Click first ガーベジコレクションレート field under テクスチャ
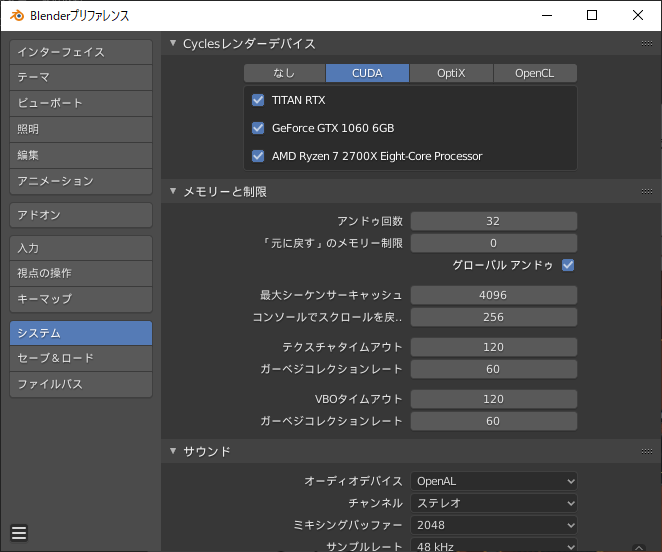 tap(494, 369)
